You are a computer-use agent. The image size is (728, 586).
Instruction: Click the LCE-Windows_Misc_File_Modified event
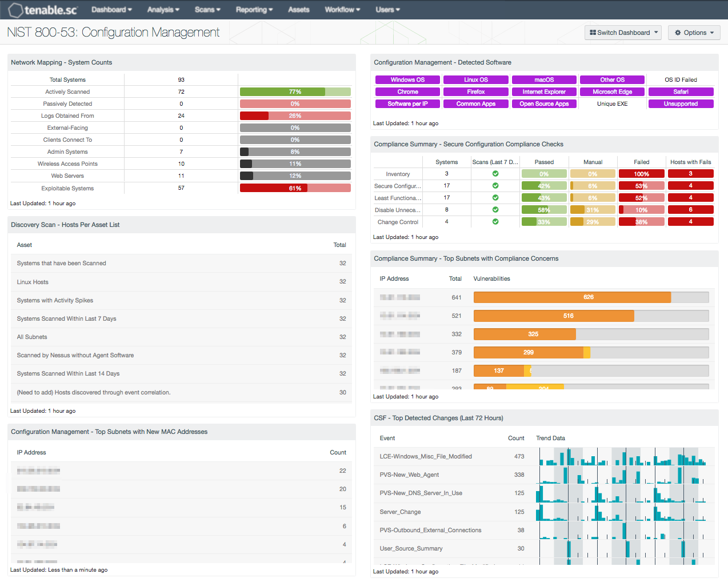[426, 456]
